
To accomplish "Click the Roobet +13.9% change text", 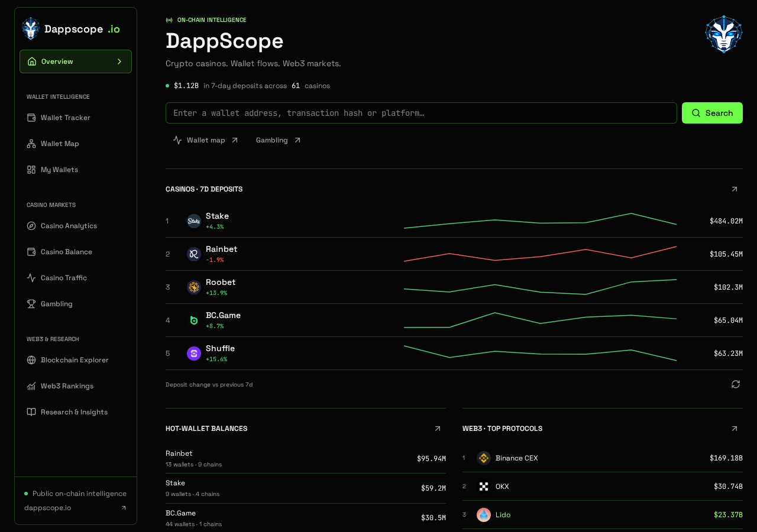I will 216,293.
